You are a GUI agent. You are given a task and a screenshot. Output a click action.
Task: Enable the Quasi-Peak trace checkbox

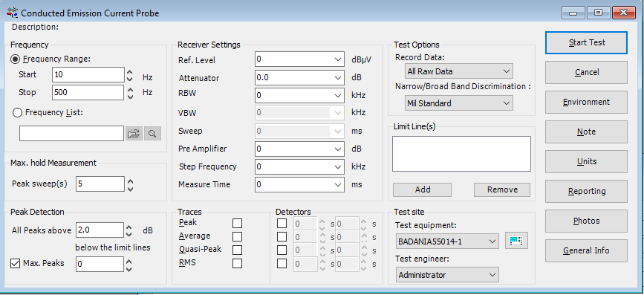point(238,250)
